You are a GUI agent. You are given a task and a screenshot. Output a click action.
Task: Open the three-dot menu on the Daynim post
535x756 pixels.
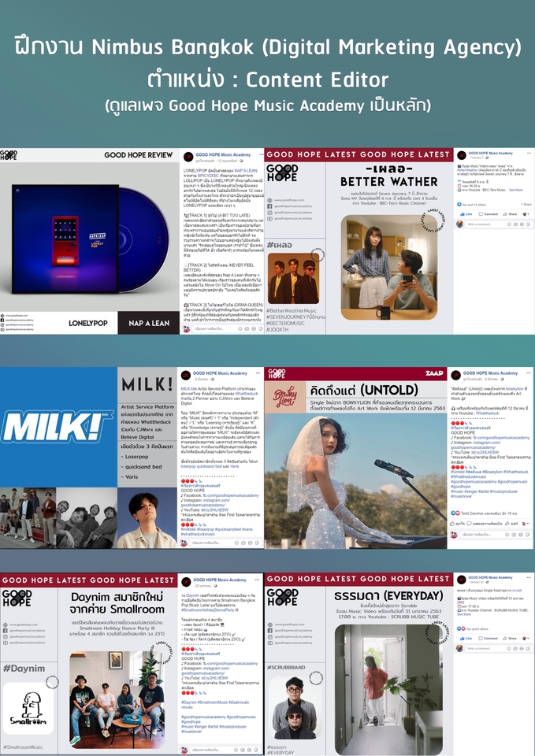click(x=257, y=580)
